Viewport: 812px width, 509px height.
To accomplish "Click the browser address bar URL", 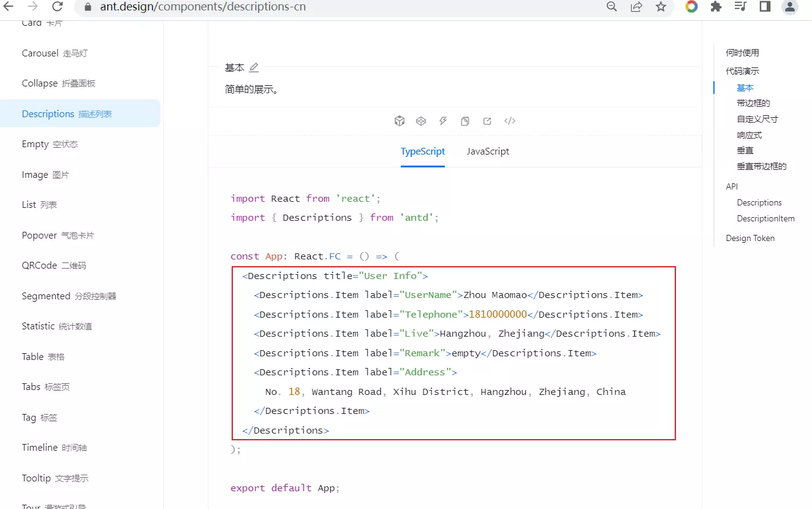I will point(203,7).
